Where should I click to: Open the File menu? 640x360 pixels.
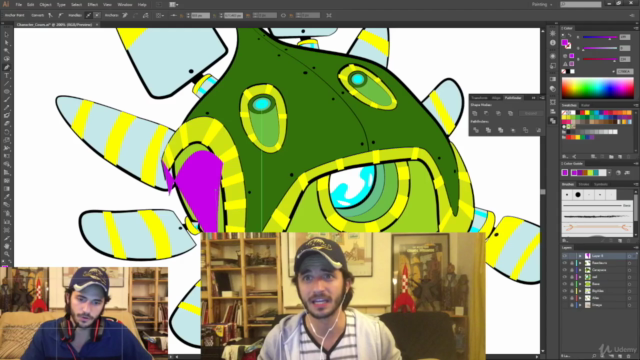click(x=19, y=4)
